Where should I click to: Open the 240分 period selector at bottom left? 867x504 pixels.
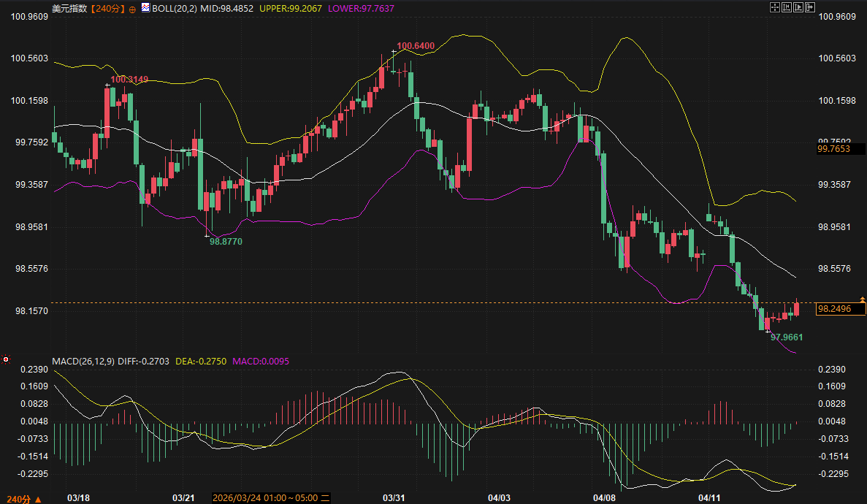click(x=20, y=498)
